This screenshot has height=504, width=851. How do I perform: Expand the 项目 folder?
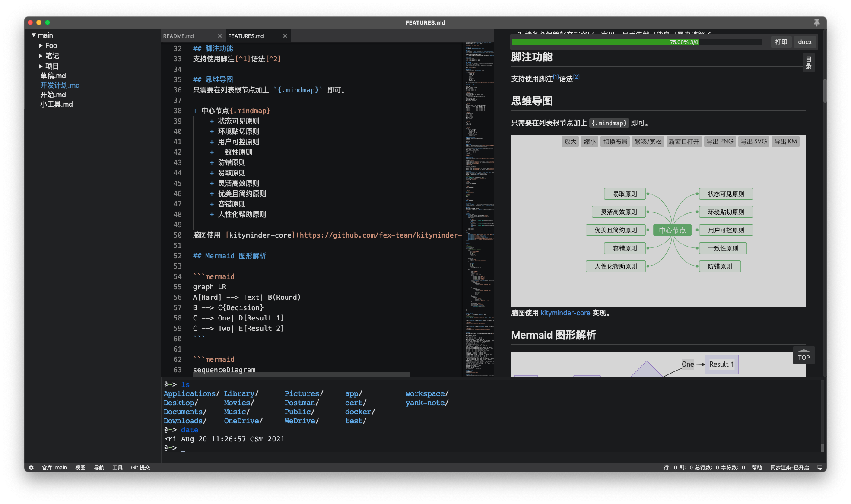tap(41, 66)
